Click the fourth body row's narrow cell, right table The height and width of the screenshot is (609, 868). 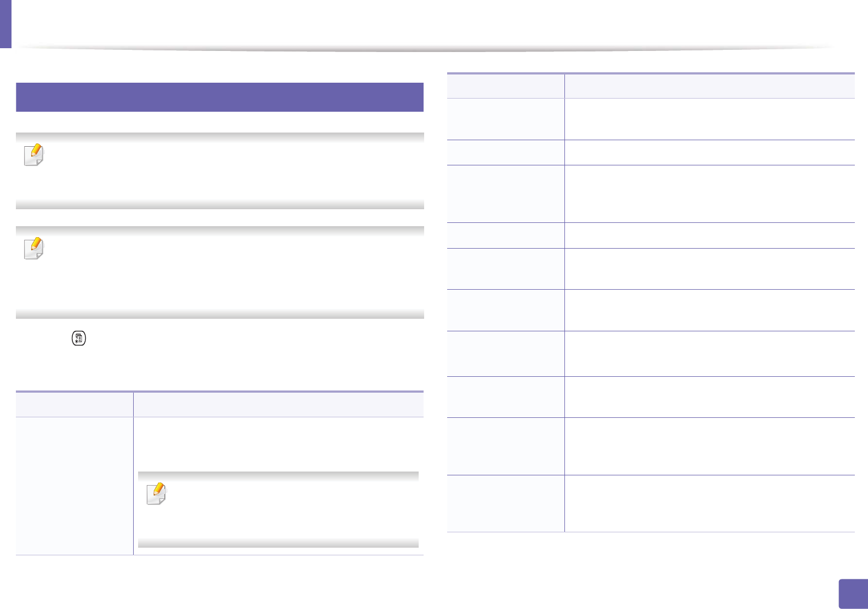pos(505,235)
